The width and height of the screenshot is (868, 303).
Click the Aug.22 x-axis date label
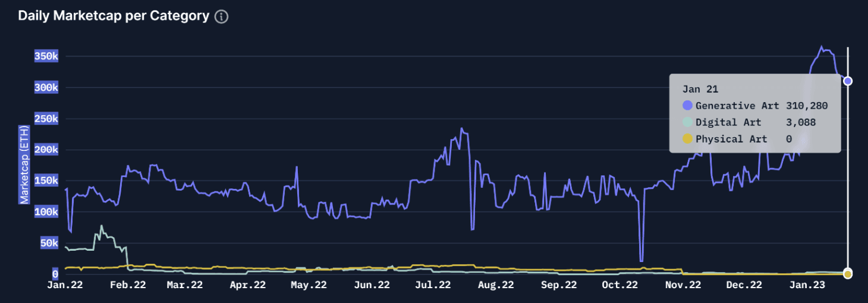click(x=496, y=285)
